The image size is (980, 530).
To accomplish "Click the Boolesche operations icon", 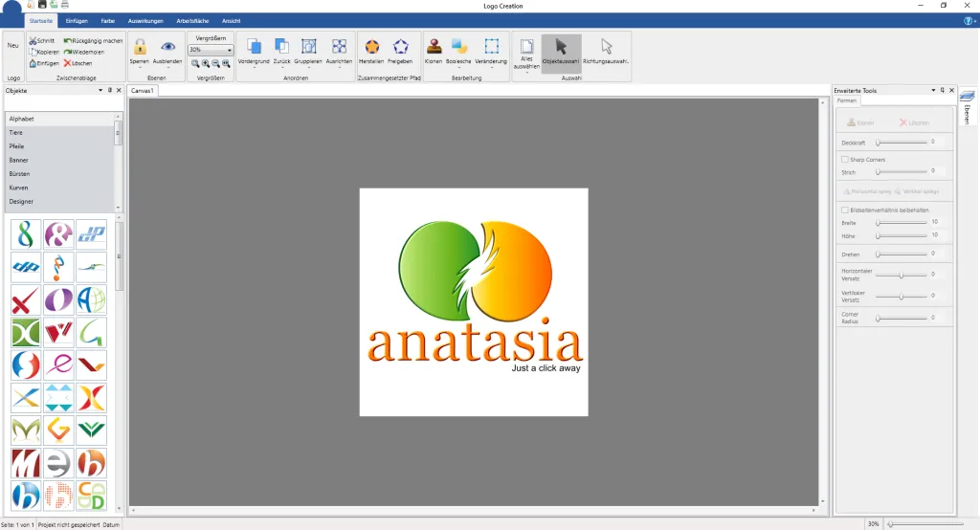I will click(x=459, y=46).
